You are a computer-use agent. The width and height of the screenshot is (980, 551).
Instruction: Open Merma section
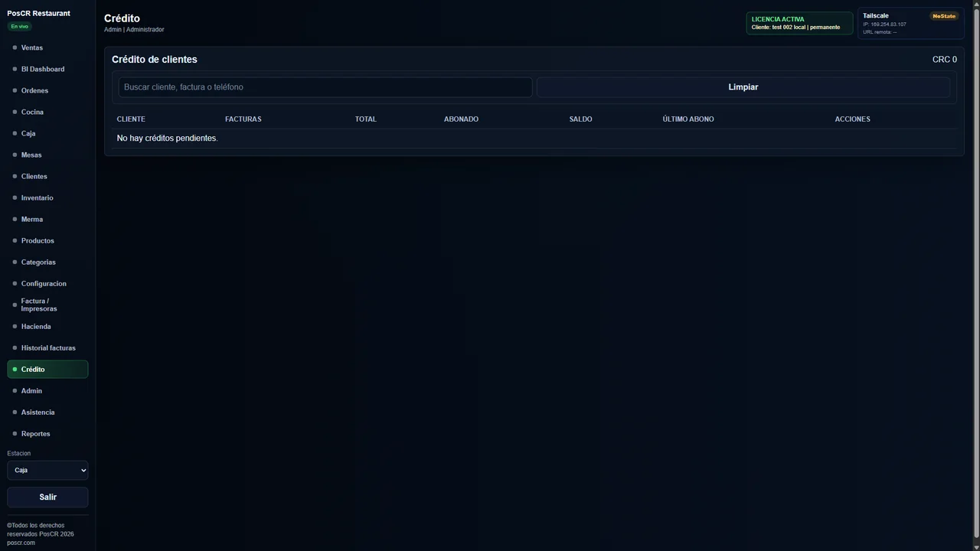coord(47,219)
